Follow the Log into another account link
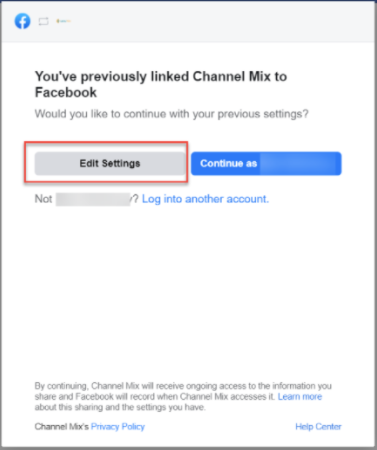The height and width of the screenshot is (450, 377). 205,199
